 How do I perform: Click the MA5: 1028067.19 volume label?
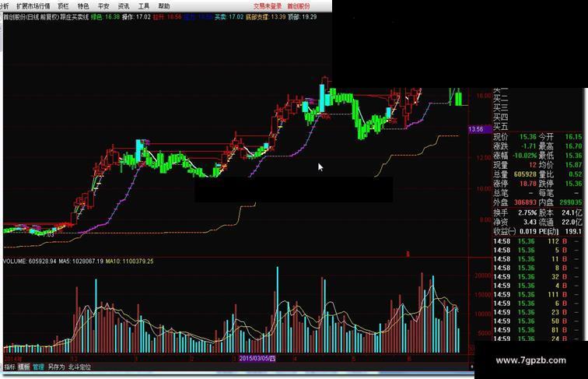(x=81, y=261)
